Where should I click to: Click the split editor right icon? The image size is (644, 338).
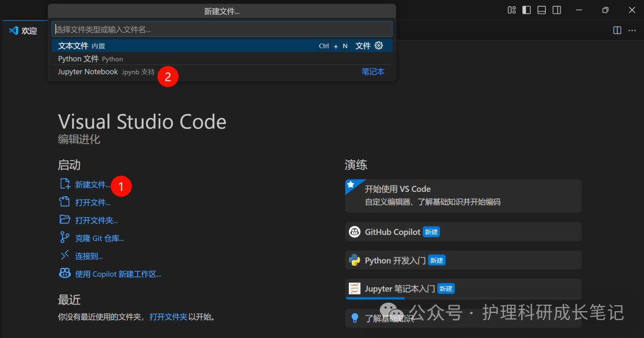(617, 30)
